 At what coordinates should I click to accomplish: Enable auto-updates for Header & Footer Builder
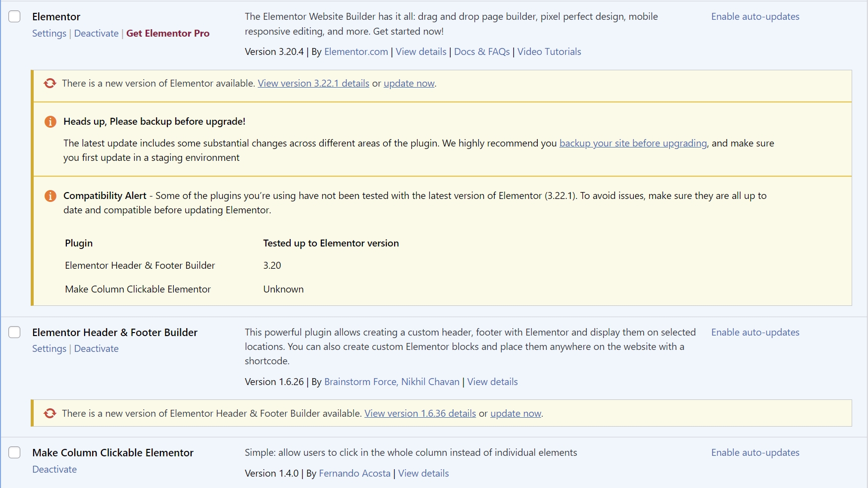(x=755, y=333)
